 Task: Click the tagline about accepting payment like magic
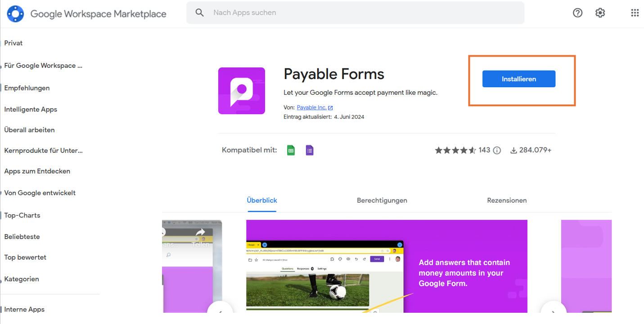tap(360, 93)
